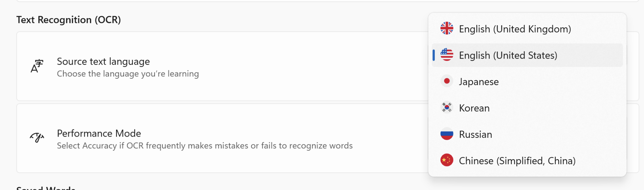This screenshot has height=190, width=644.
Task: Click the Russian flag icon
Action: pyautogui.click(x=447, y=134)
